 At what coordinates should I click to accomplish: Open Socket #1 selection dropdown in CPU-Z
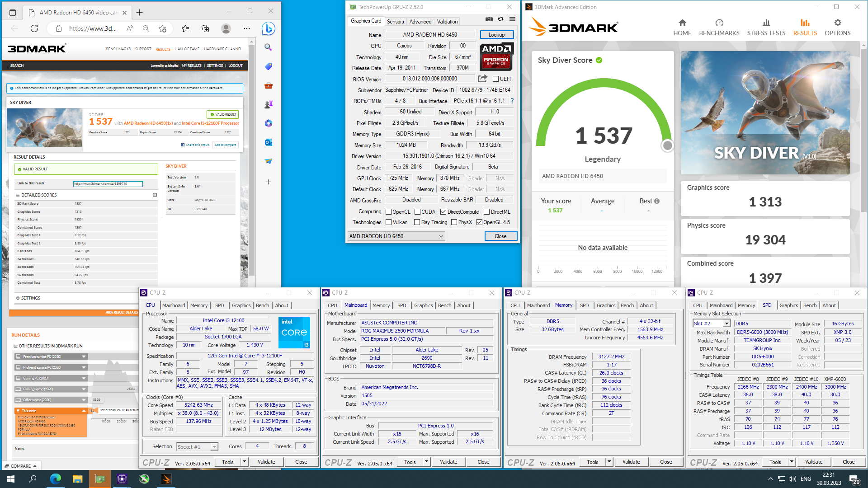(x=197, y=447)
